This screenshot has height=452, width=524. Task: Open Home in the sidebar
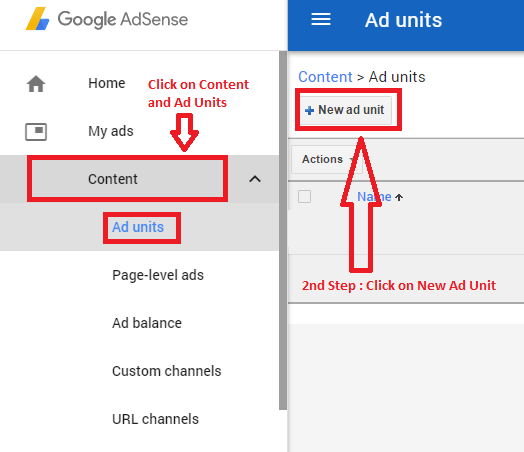(107, 83)
